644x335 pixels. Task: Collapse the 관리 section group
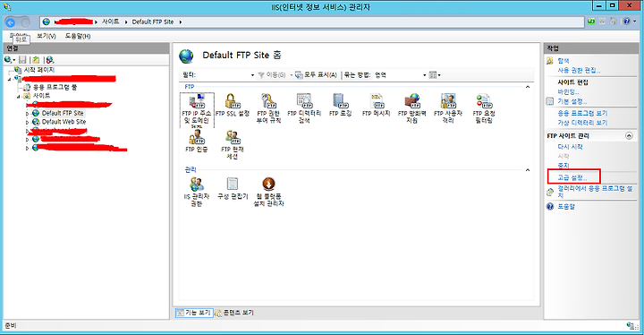[x=528, y=170]
